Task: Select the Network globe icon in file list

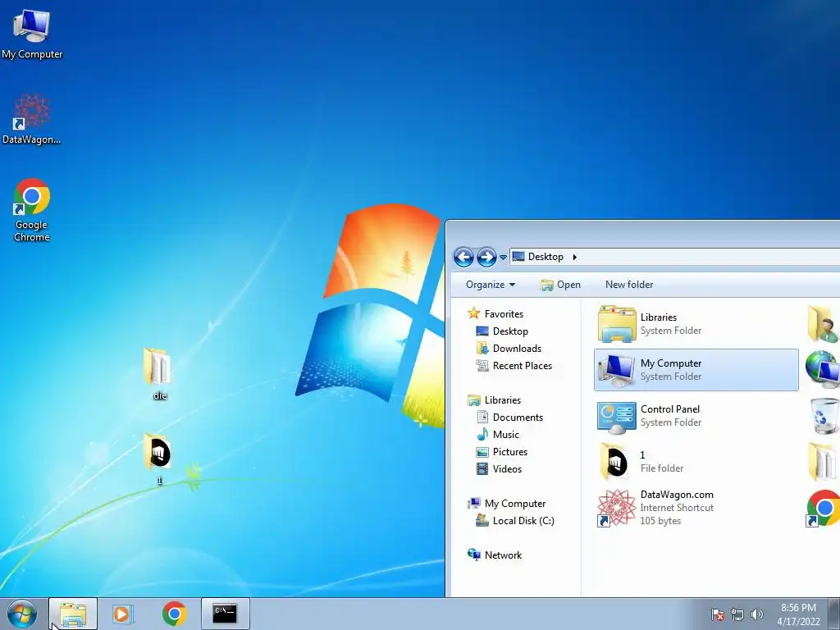Action: click(x=823, y=370)
